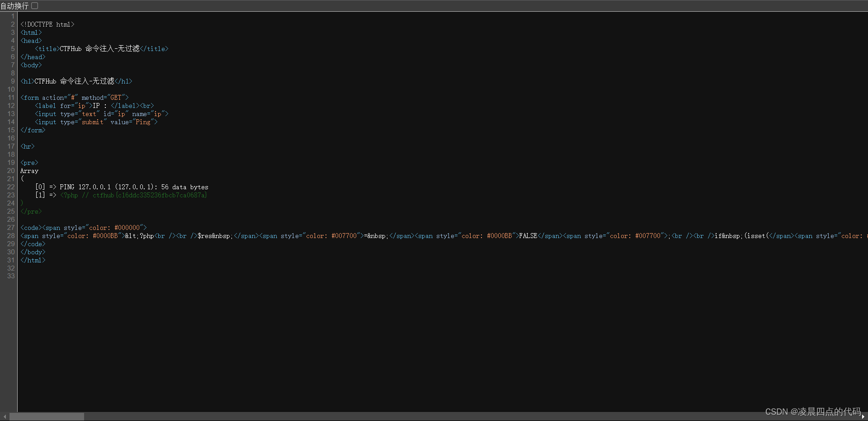Click the word Array in output
This screenshot has width=868, height=421.
29,171
